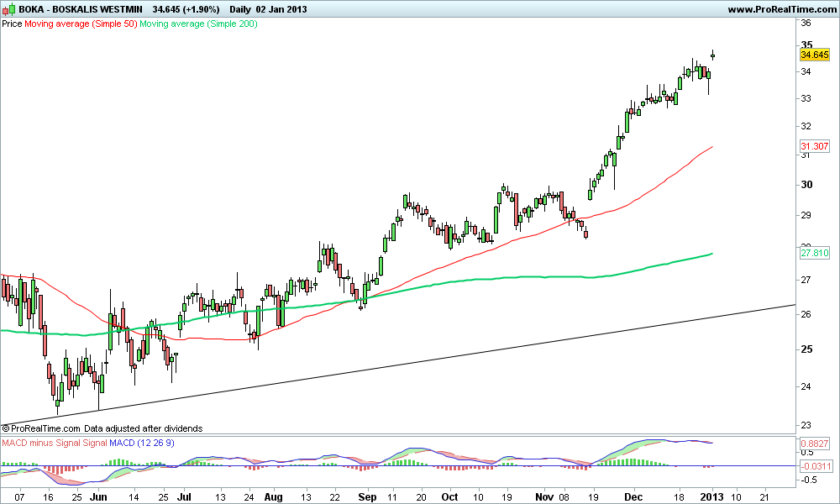Click the 2013 label on time axis
The height and width of the screenshot is (504, 840).
click(713, 497)
